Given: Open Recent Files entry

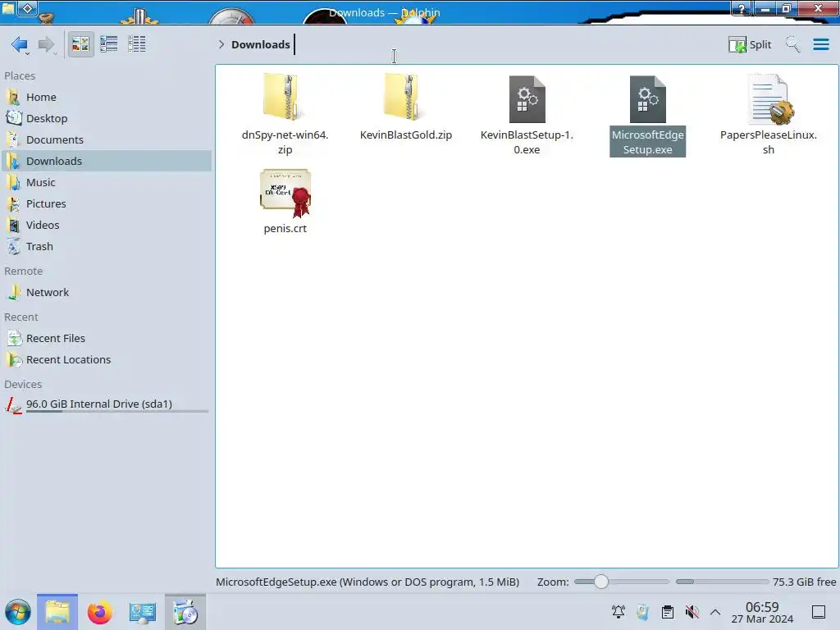Looking at the screenshot, I should [106, 339].
